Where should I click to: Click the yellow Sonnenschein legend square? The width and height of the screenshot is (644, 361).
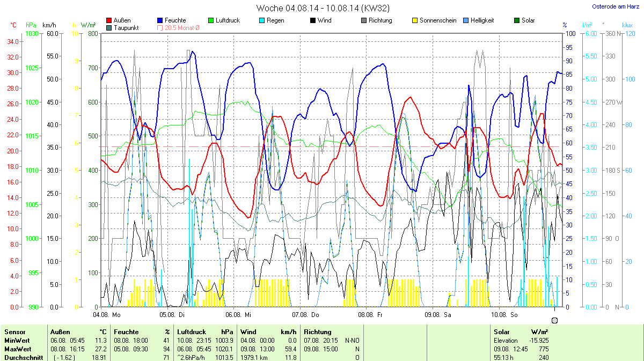coord(414,21)
